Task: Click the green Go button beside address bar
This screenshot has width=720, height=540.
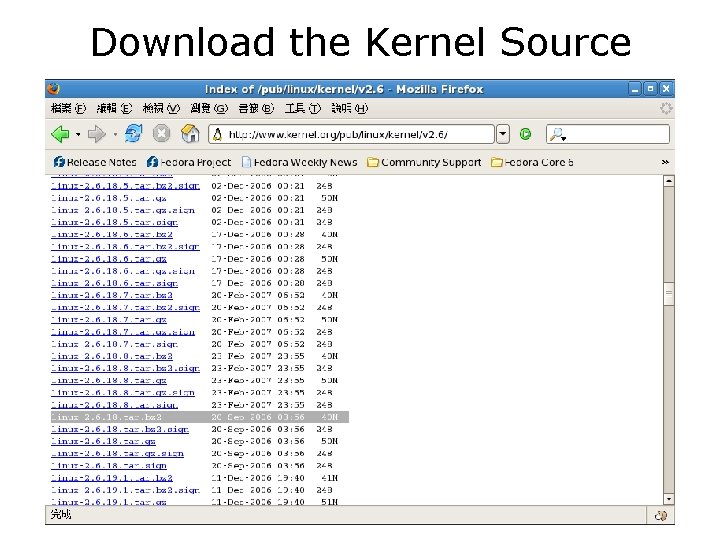Action: coord(525,134)
